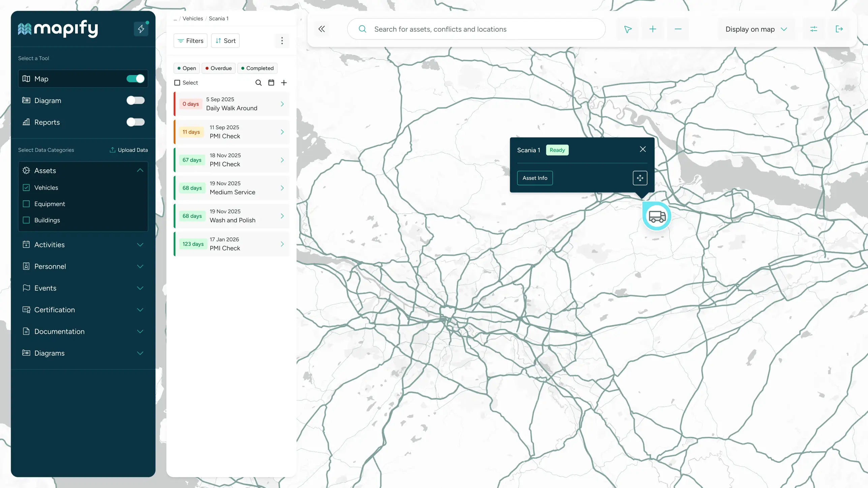Image resolution: width=868 pixels, height=488 pixels.
Task: Click the Mapify lightning quick-action icon
Action: (141, 29)
